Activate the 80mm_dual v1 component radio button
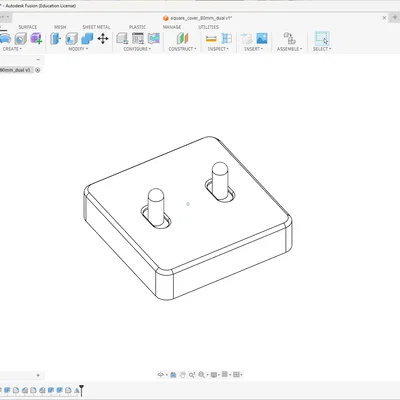Image resolution: width=400 pixels, height=400 pixels. (38, 70)
